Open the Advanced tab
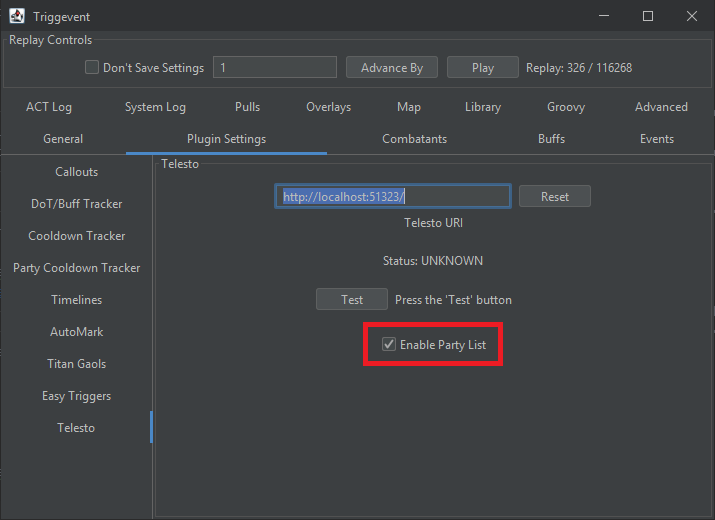The height and width of the screenshot is (520, 715). click(x=661, y=107)
